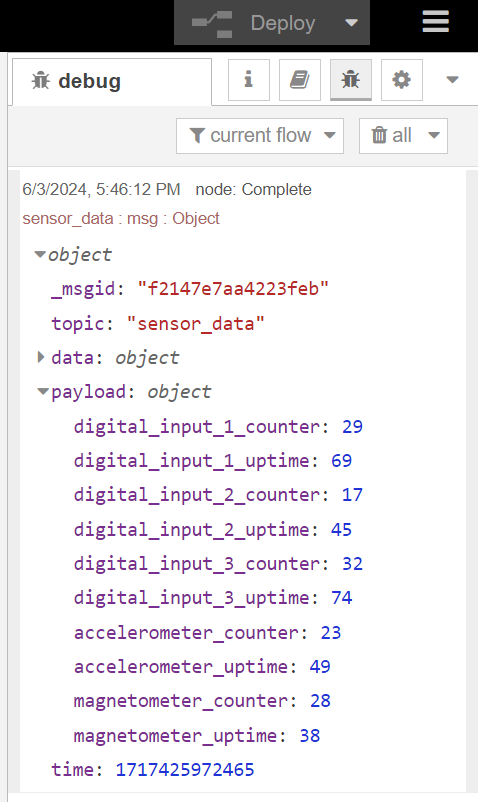Open the info sidebar tab icon
This screenshot has height=802, width=478.
tap(248, 80)
